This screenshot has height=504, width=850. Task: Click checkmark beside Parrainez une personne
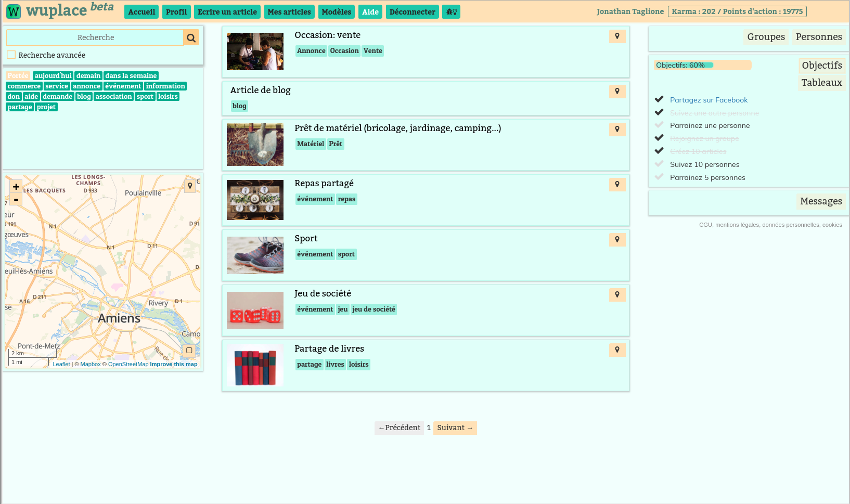[659, 125]
